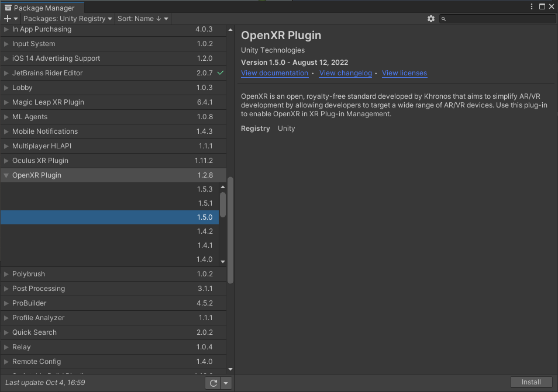
Task: Select the Profile Analyzer package
Action: point(113,318)
